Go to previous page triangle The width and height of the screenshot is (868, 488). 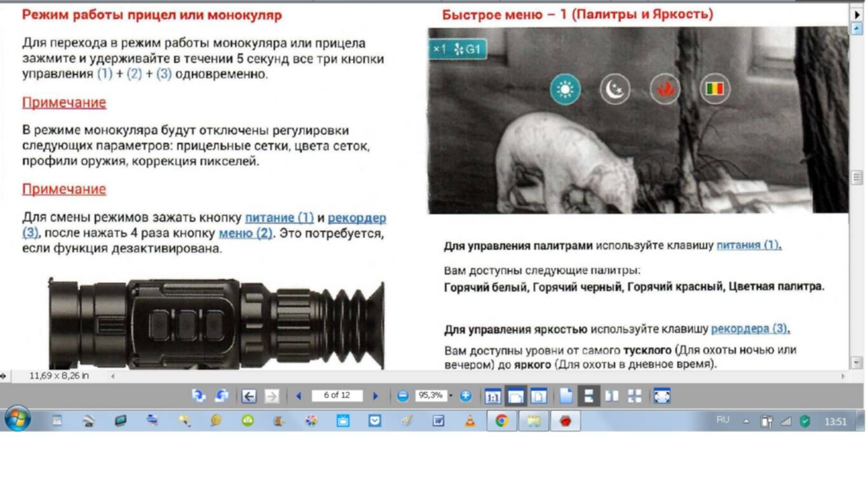[x=298, y=396]
